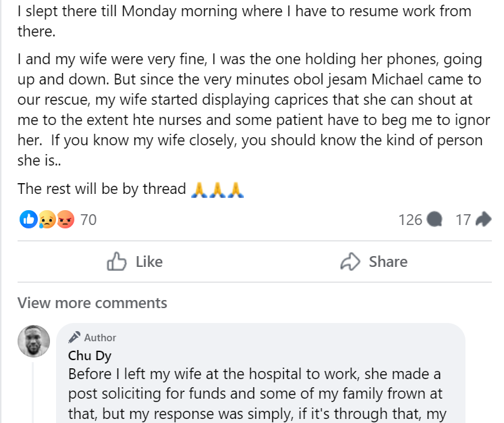This screenshot has width=504, height=423.
Task: Click the Author pen badge icon
Action: point(74,337)
